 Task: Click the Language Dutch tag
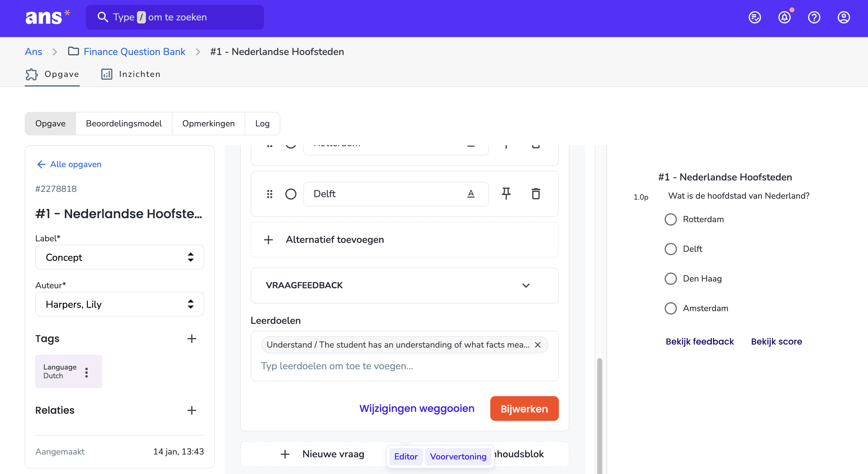point(68,371)
